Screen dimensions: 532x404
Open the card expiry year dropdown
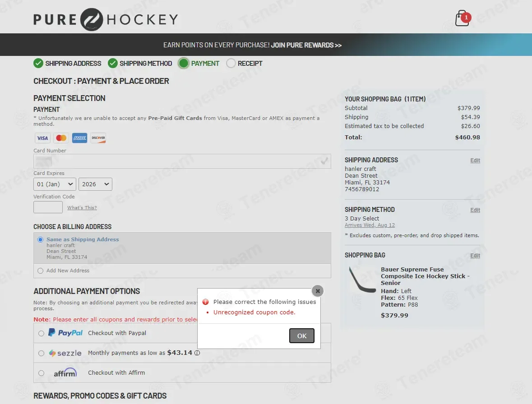(95, 184)
